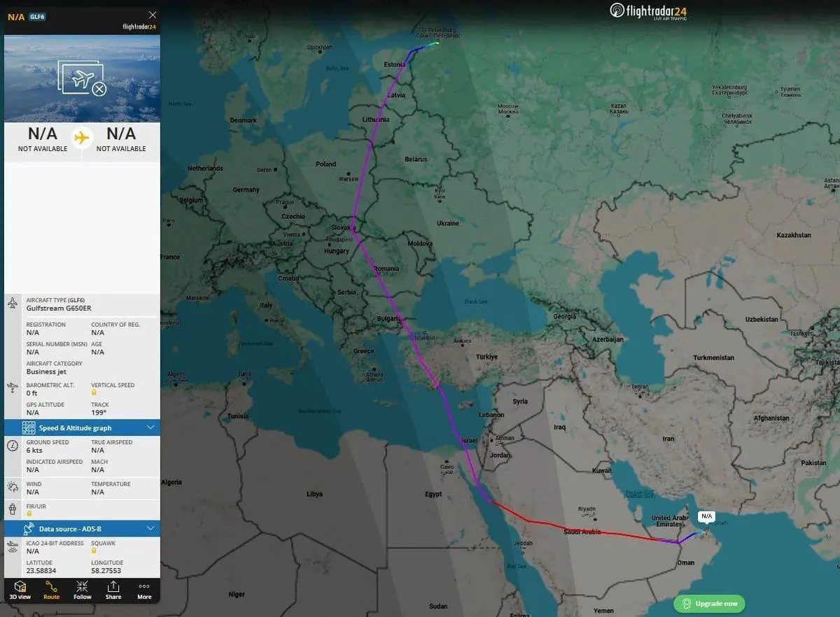Screen dimensions: 840x617
Task: Click the locked Squawk padlock icon
Action: click(94, 551)
